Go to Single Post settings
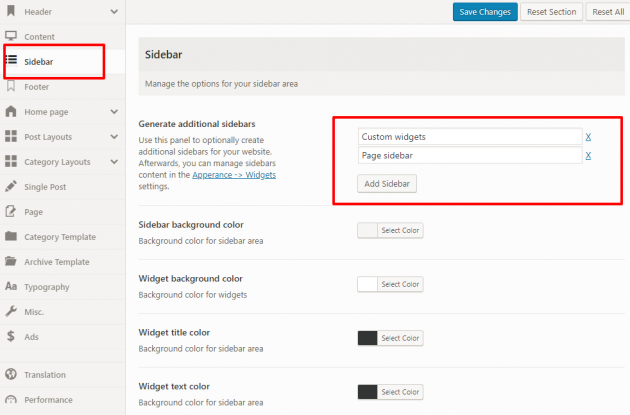The image size is (630, 415). point(63,186)
